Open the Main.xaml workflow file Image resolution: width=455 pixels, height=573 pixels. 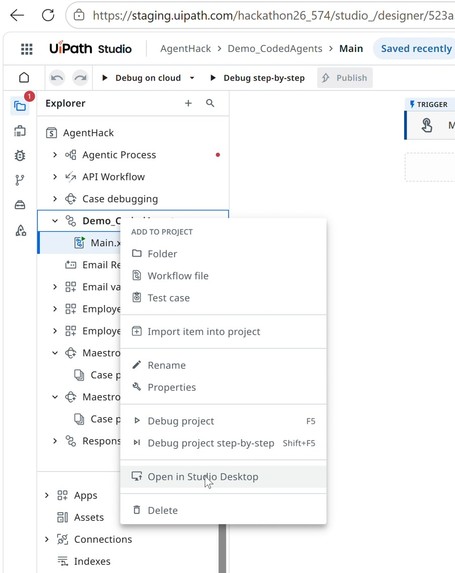click(79, 243)
